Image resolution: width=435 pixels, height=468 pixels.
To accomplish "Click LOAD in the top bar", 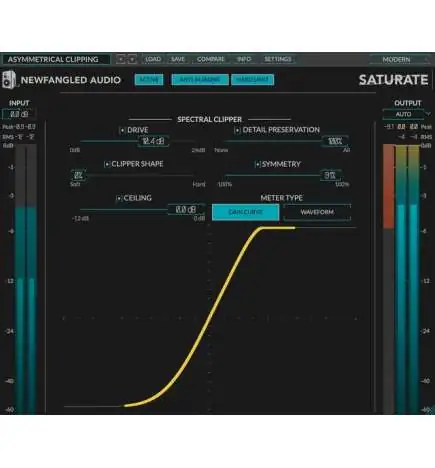I will pos(153,59).
